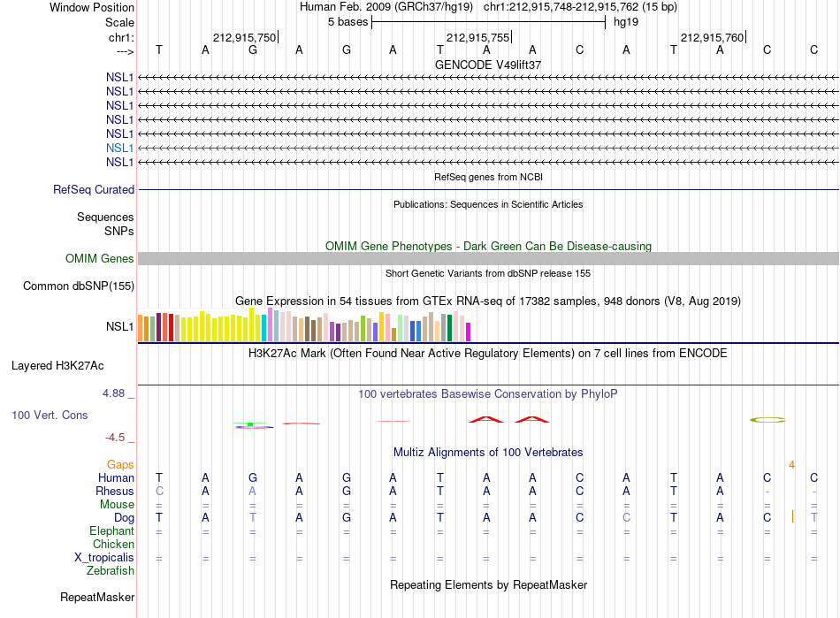Viewport: 840px width, 618px height.
Task: Click the orange insertion bar in Dog row
Action: click(792, 517)
